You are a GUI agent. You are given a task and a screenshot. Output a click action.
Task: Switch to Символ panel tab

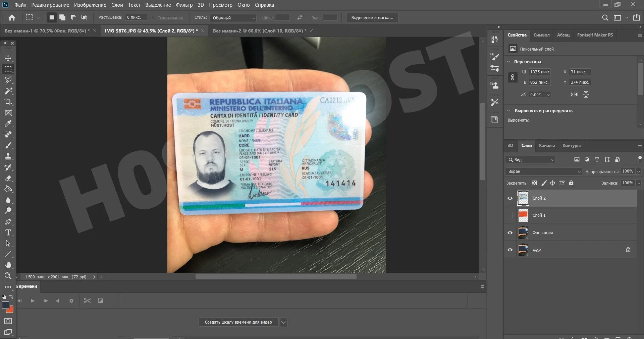coord(541,35)
